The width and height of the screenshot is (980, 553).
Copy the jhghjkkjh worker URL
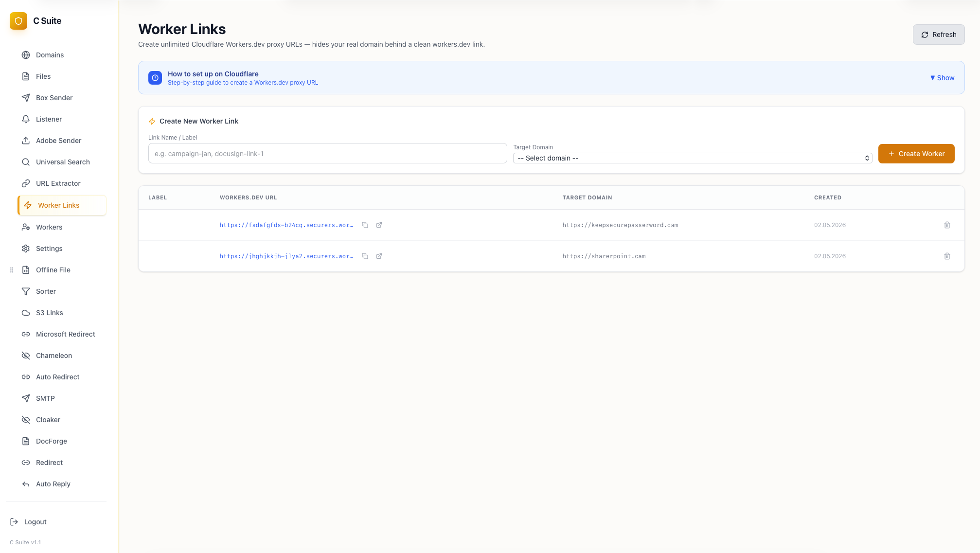(x=365, y=256)
